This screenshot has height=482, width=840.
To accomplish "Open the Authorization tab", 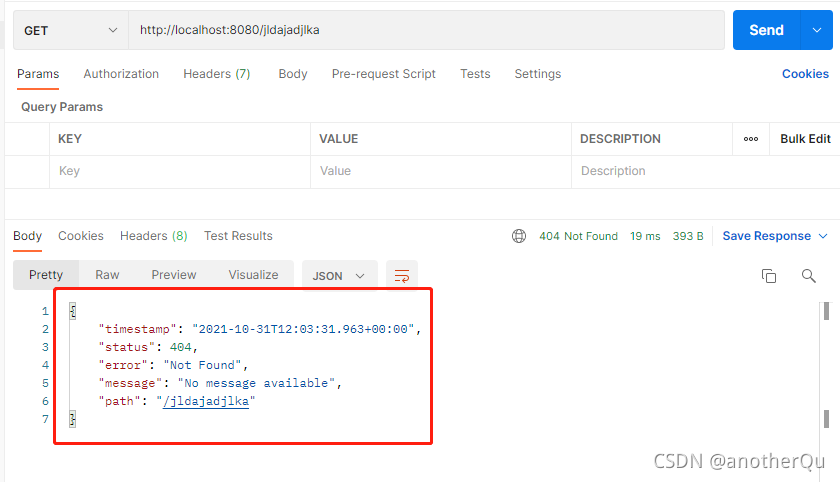I will coord(121,74).
